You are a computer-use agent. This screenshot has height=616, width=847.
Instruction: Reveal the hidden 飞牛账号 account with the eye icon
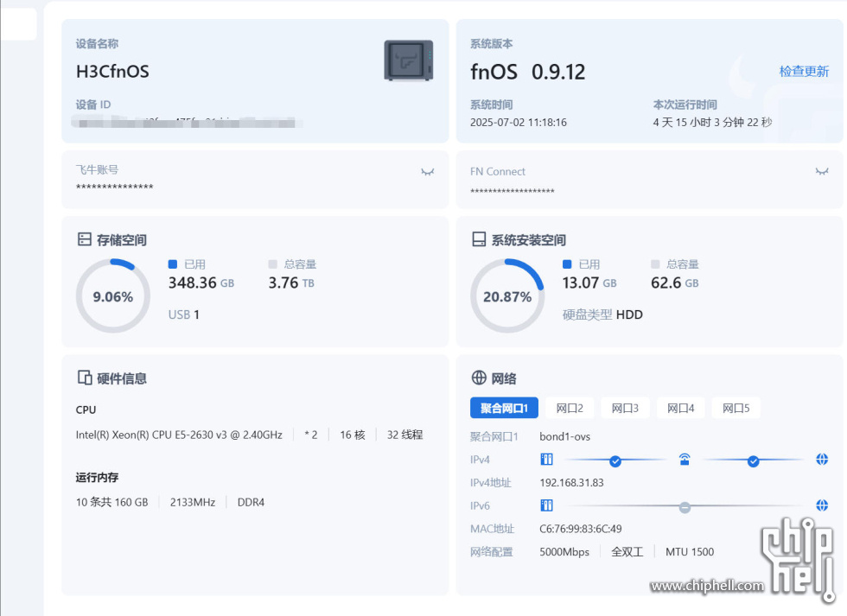tap(427, 172)
